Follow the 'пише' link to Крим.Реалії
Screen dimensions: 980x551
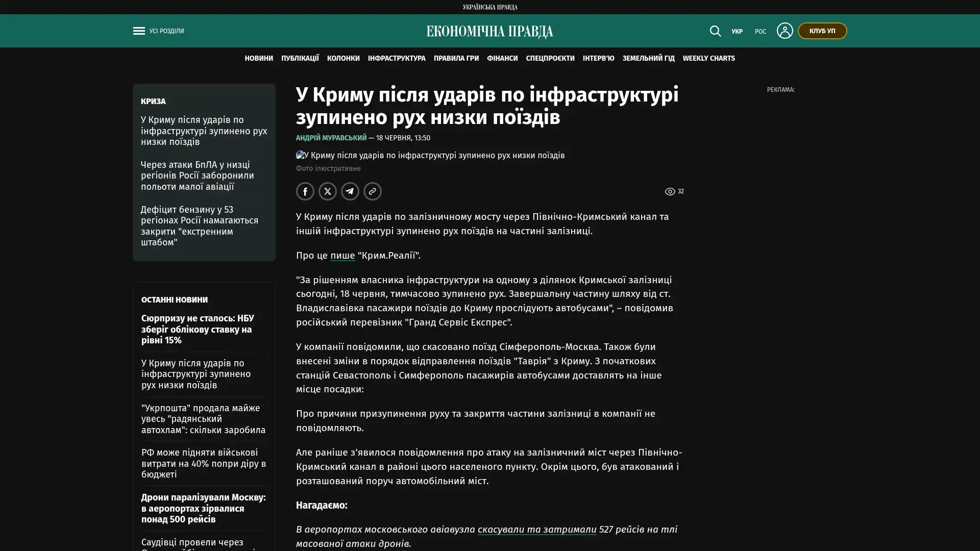point(342,255)
